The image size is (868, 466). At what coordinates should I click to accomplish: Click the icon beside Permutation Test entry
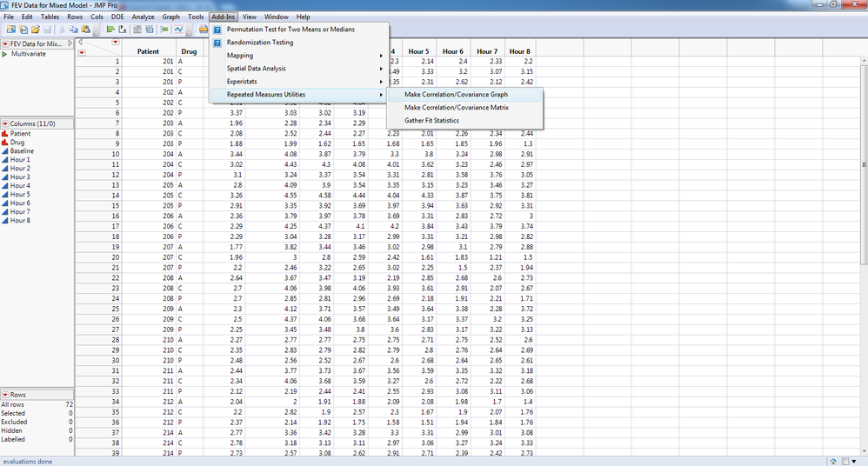tap(217, 30)
